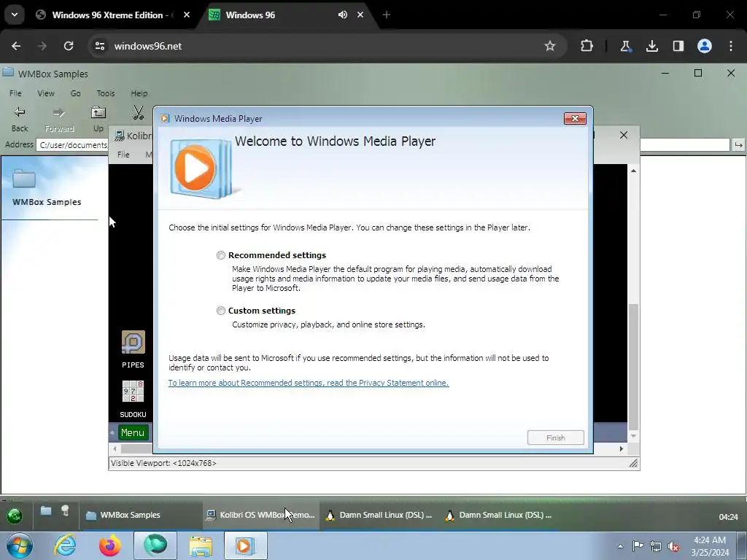Viewport: 747px width, 560px height.
Task: Mute the Windows 96 tab audio icon
Action: [x=343, y=15]
